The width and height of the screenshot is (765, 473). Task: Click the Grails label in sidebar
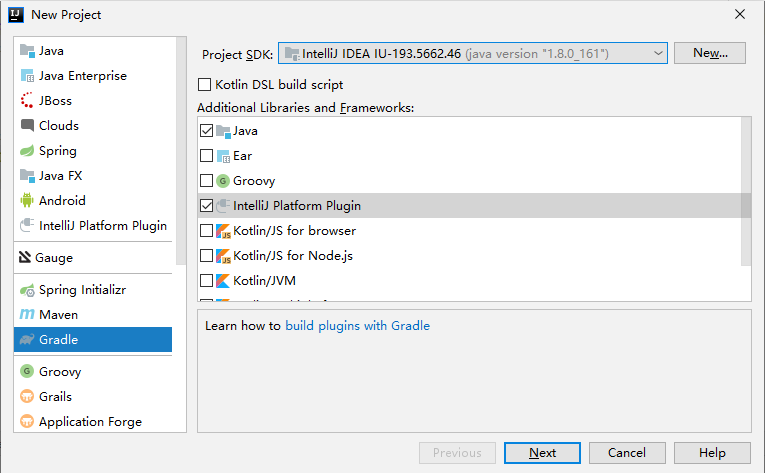coord(55,396)
